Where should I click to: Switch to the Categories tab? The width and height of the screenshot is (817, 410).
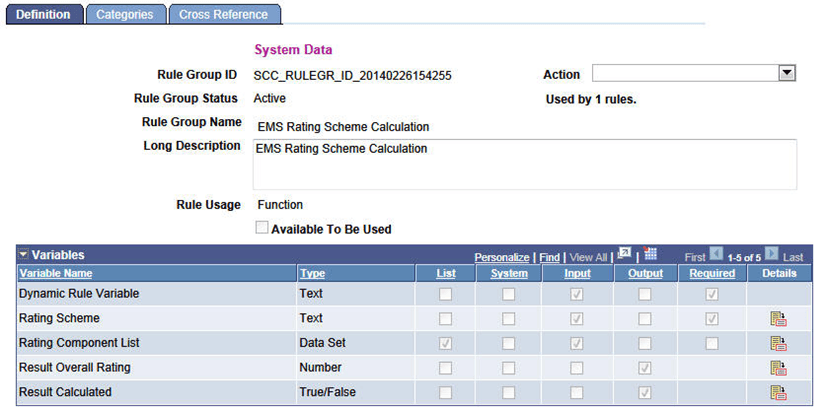(125, 15)
